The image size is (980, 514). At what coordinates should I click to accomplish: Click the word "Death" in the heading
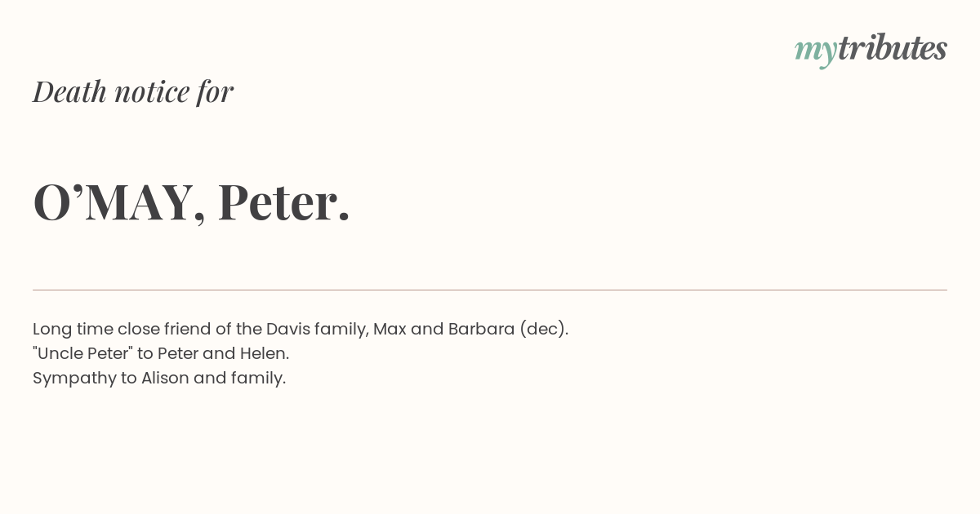[x=69, y=91]
